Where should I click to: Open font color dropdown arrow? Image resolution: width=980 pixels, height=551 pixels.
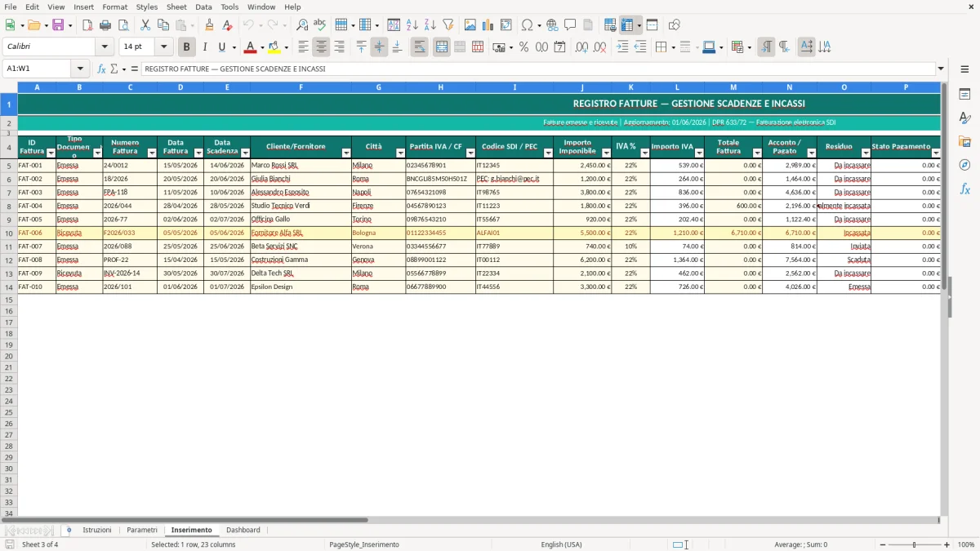tap(263, 47)
